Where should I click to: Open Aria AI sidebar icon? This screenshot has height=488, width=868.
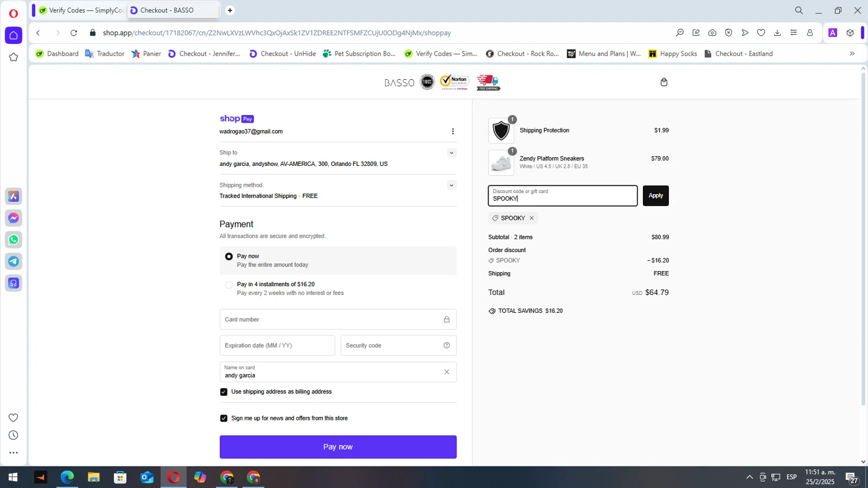[13, 197]
